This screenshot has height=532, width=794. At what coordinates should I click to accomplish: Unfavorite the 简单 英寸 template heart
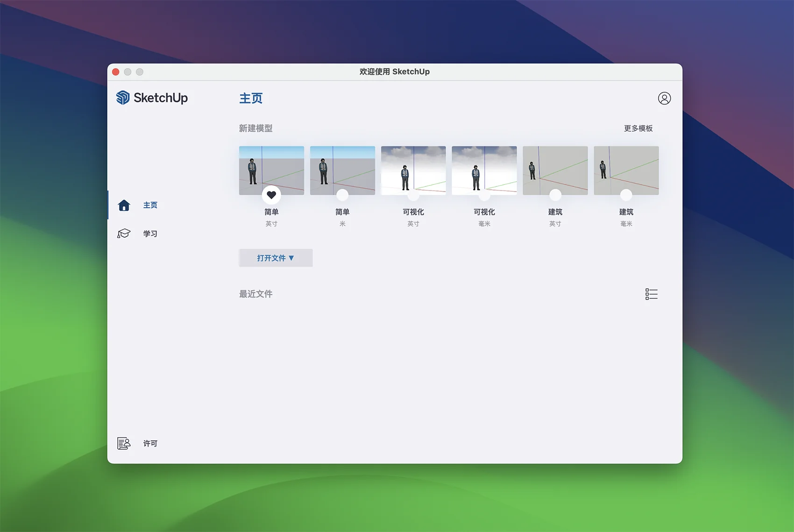click(x=271, y=195)
